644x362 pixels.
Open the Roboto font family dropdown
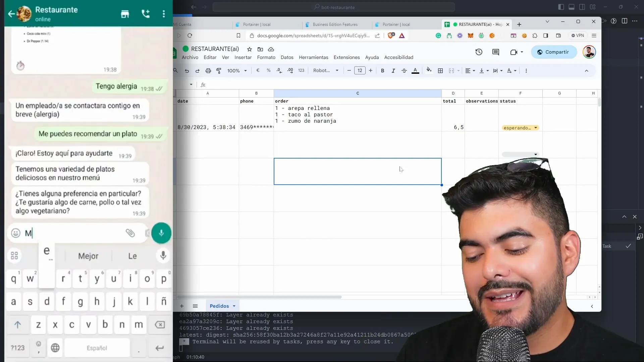point(325,71)
